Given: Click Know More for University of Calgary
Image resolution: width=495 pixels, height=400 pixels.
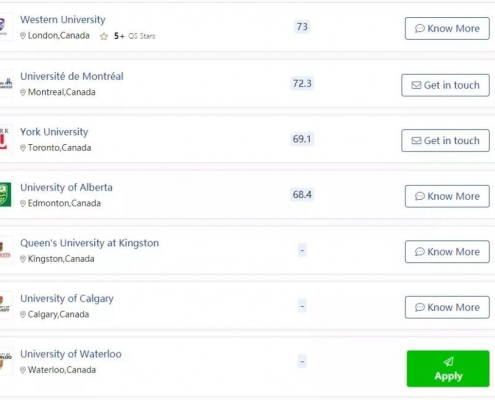Looking at the screenshot, I should (x=447, y=307).
